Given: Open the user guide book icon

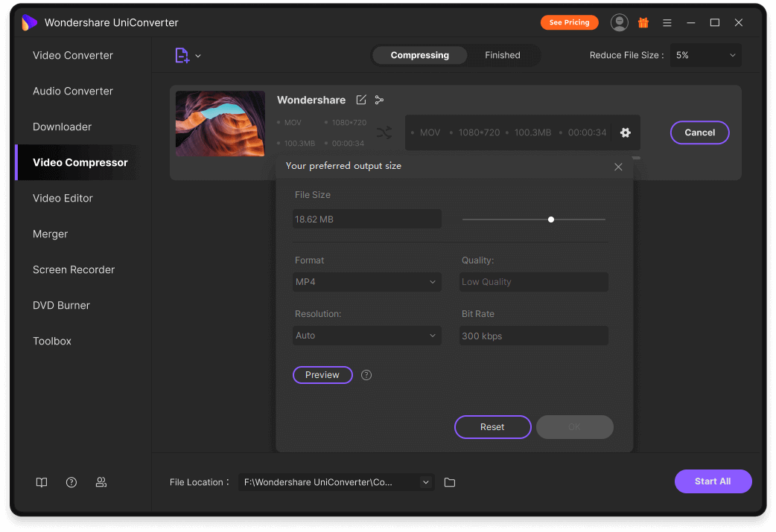Looking at the screenshot, I should pyautogui.click(x=42, y=482).
